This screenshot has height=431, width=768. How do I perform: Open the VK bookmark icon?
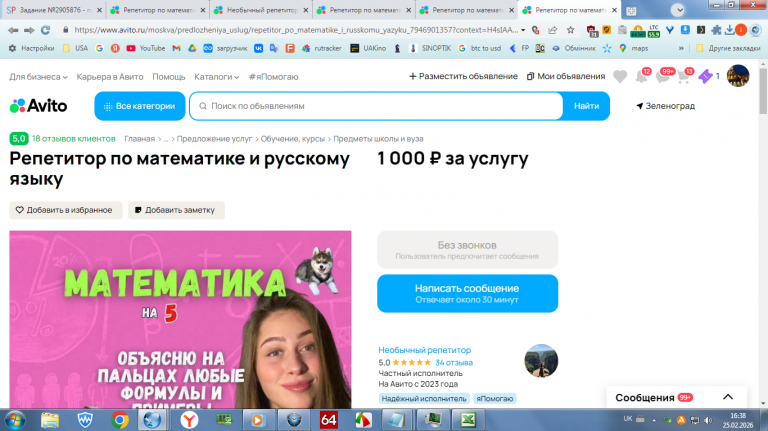pyautogui.click(x=258, y=48)
